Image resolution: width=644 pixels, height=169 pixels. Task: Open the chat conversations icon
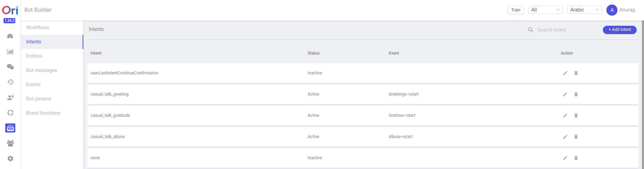[10, 67]
